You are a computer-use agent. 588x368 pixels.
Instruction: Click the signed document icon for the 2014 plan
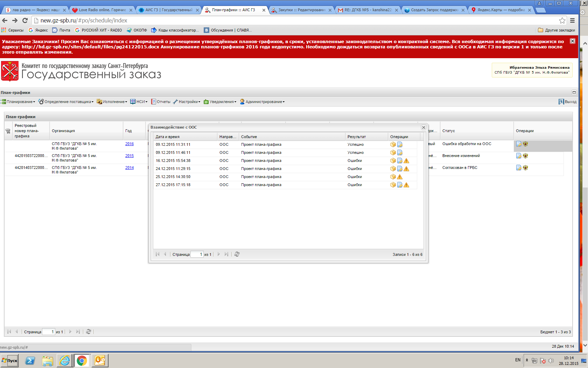[519, 168]
